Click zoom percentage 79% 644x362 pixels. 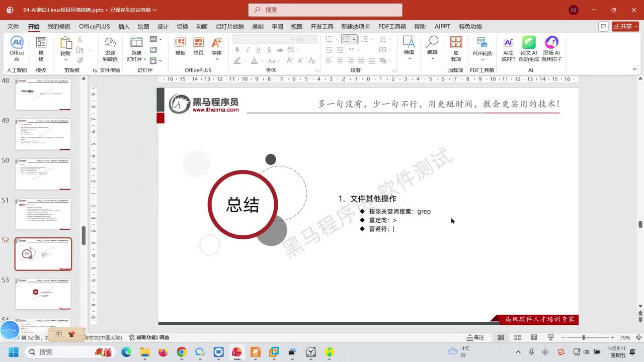point(625,337)
